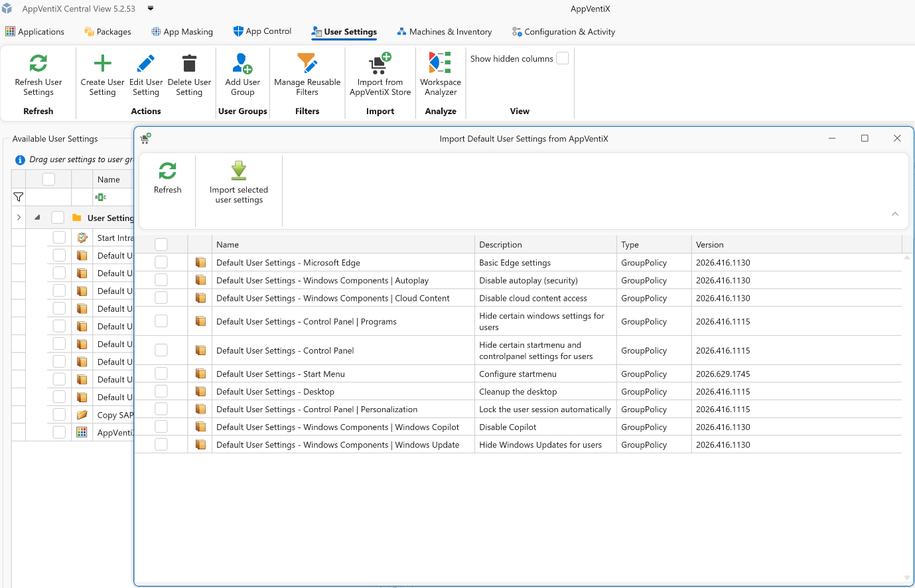This screenshot has width=915, height=588.
Task: Click package icon of Windows Update row
Action: coord(200,445)
